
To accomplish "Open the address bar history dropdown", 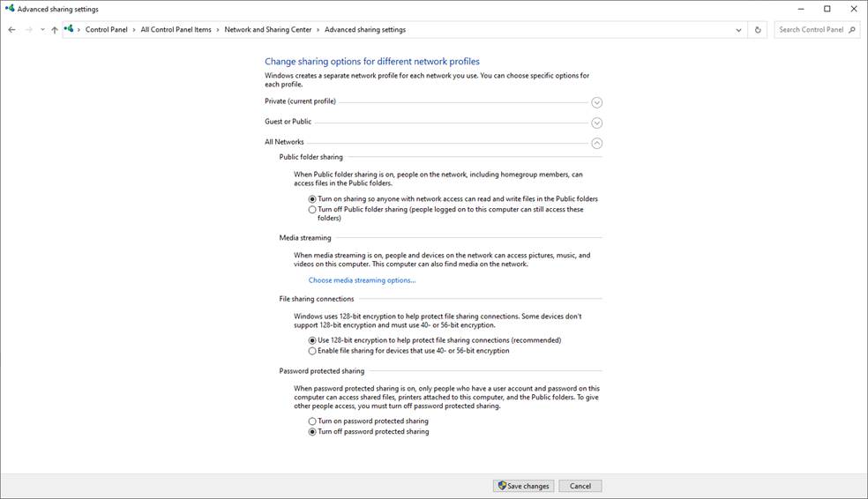I will tap(738, 30).
